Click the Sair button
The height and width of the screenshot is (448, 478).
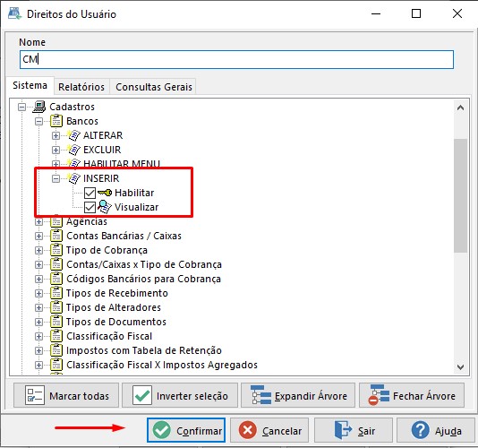click(354, 430)
